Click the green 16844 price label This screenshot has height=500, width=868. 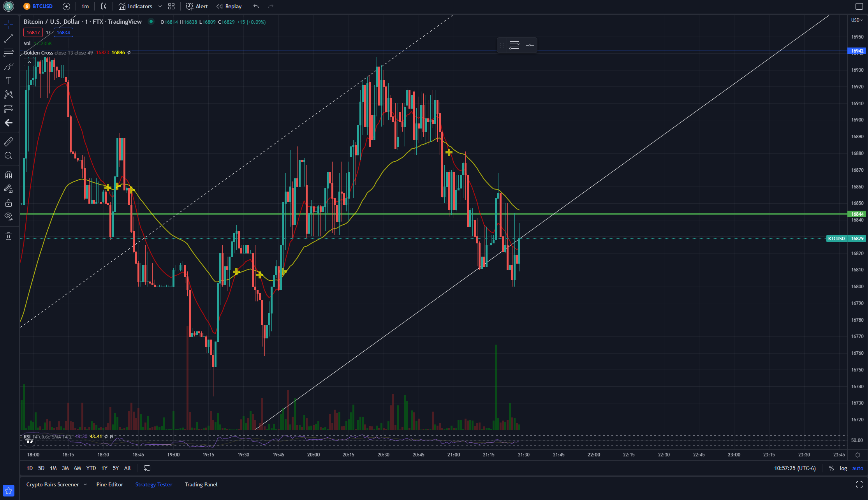coord(857,214)
